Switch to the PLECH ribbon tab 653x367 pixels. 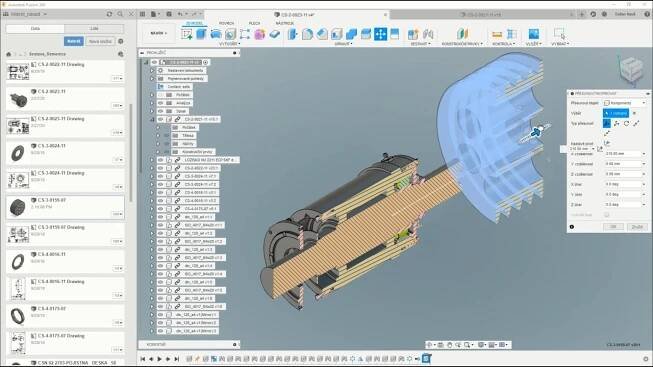254,23
